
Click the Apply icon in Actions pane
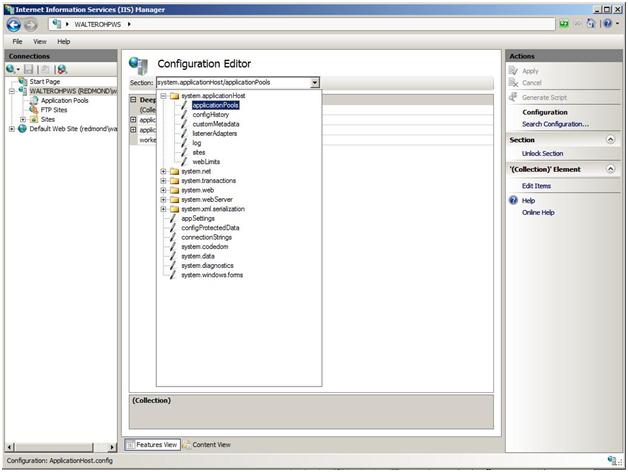click(x=513, y=71)
